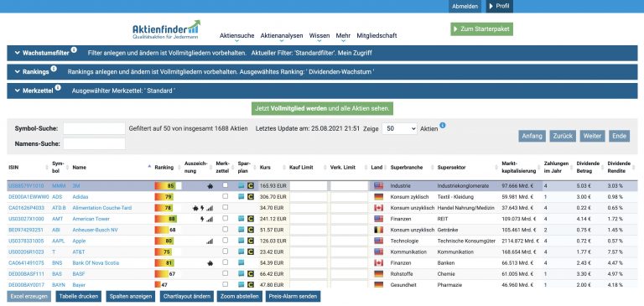Open the Wissen menu

click(319, 36)
